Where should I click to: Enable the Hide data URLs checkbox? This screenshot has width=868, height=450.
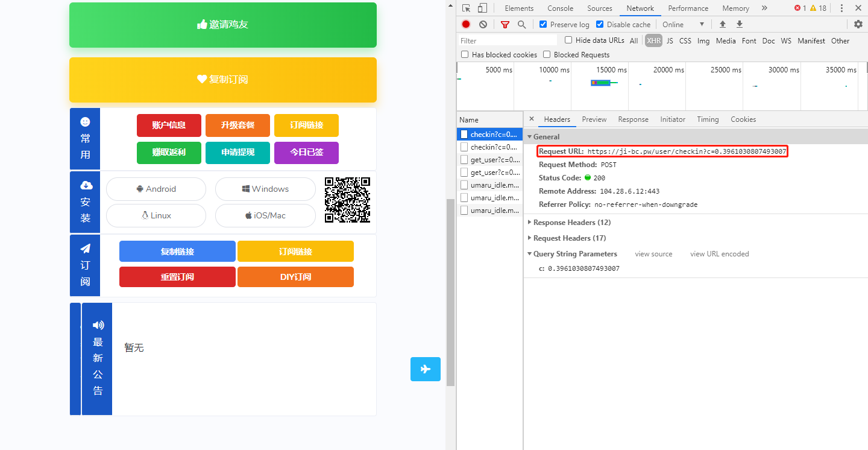[x=568, y=40]
